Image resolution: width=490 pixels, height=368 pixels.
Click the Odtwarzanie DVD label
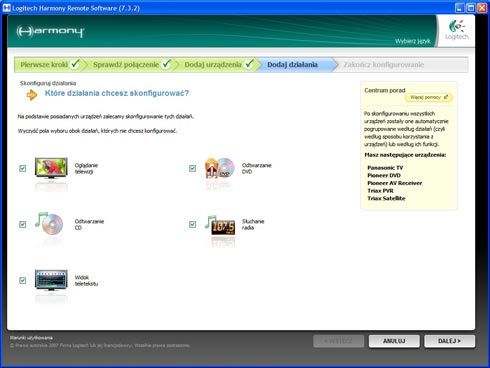click(x=257, y=168)
